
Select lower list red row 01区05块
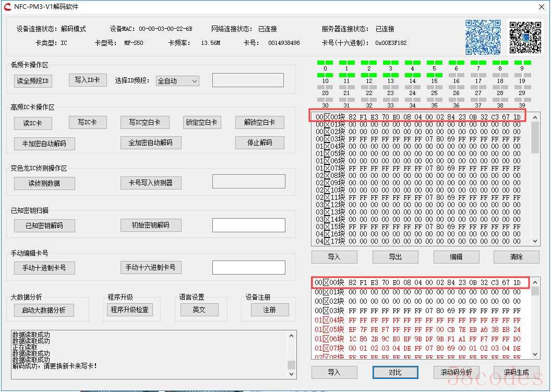(418, 330)
